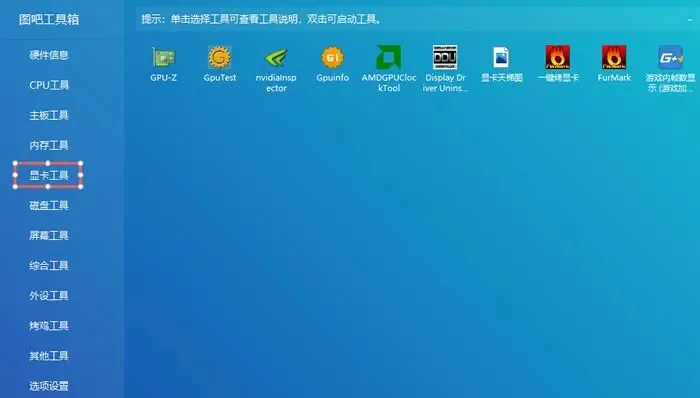Select Display Driver Uninstaller DDU icon
This screenshot has height=398, width=700.
point(445,57)
